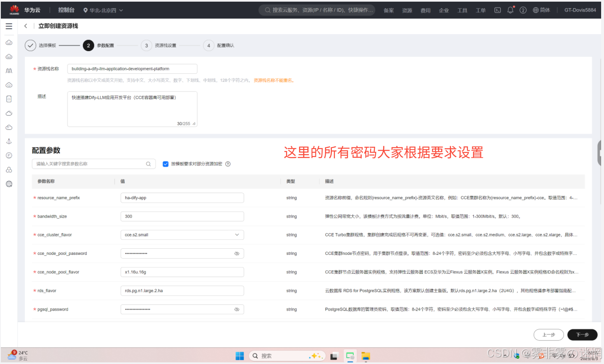
Task: Click the help question mark in header
Action: [x=523, y=10]
